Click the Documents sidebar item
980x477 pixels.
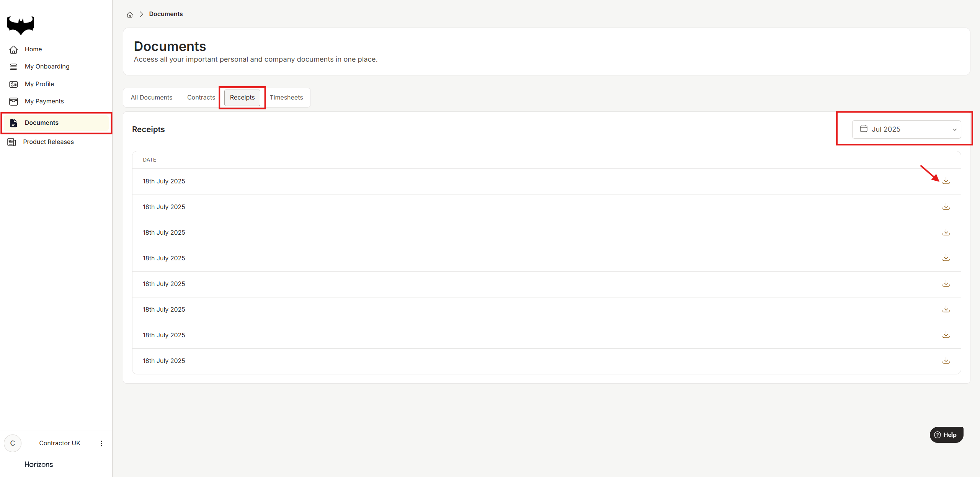41,123
